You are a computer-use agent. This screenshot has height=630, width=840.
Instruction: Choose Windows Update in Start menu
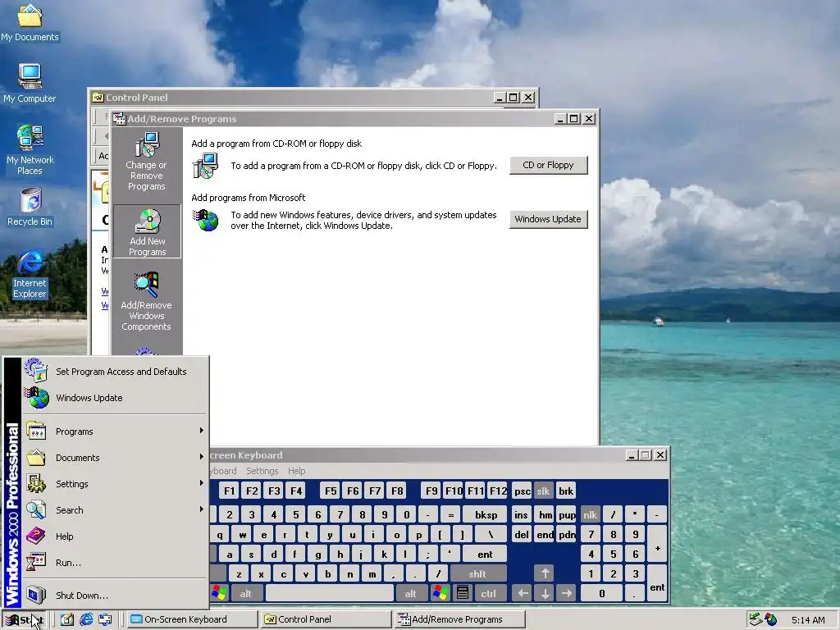point(115,398)
